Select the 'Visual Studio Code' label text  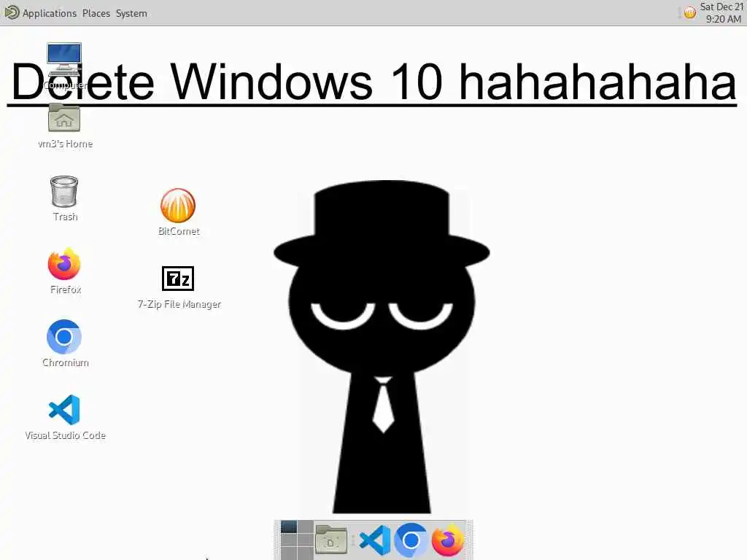[65, 435]
